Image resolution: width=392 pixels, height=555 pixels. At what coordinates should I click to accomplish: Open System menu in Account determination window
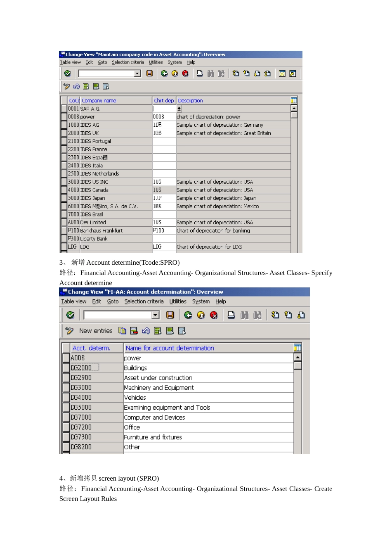coord(201,301)
